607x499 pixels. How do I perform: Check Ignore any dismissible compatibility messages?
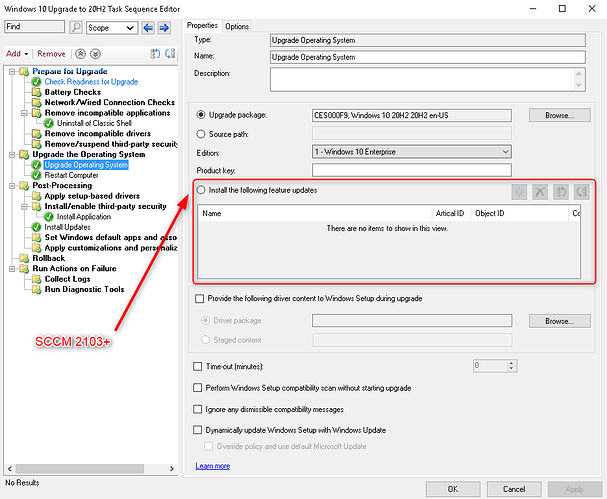[x=197, y=409]
